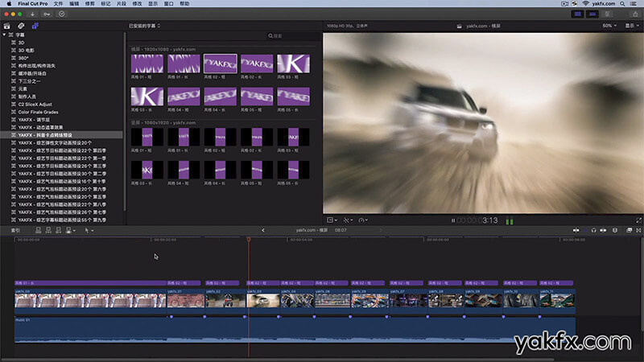Select the Music 01 audio clip in timeline
Screen dimensions: 644x362
pyautogui.click(x=295, y=330)
